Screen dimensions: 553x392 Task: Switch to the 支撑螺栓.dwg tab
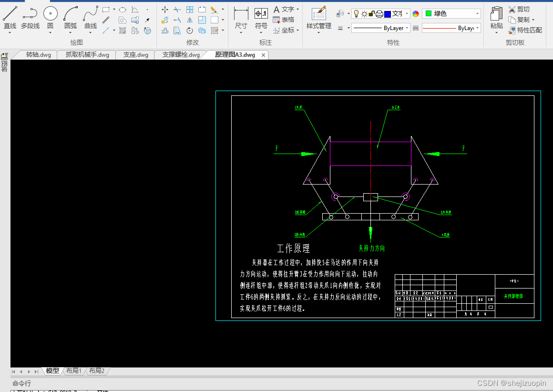pos(181,55)
